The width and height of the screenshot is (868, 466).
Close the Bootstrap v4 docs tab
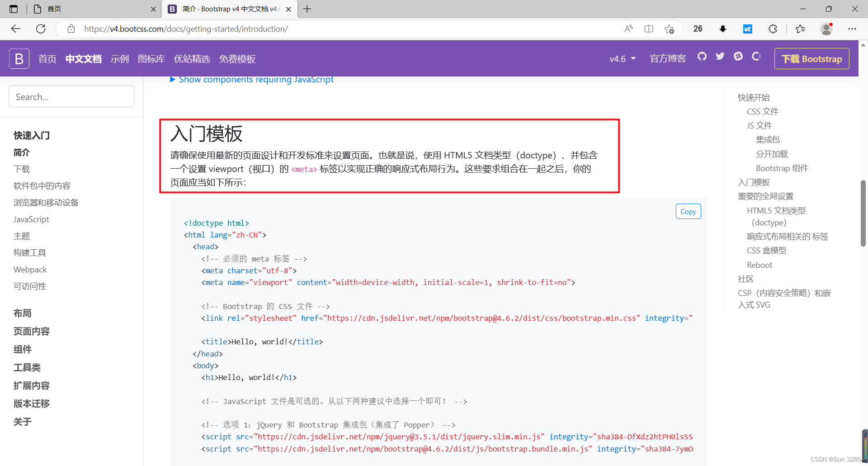[x=288, y=9]
